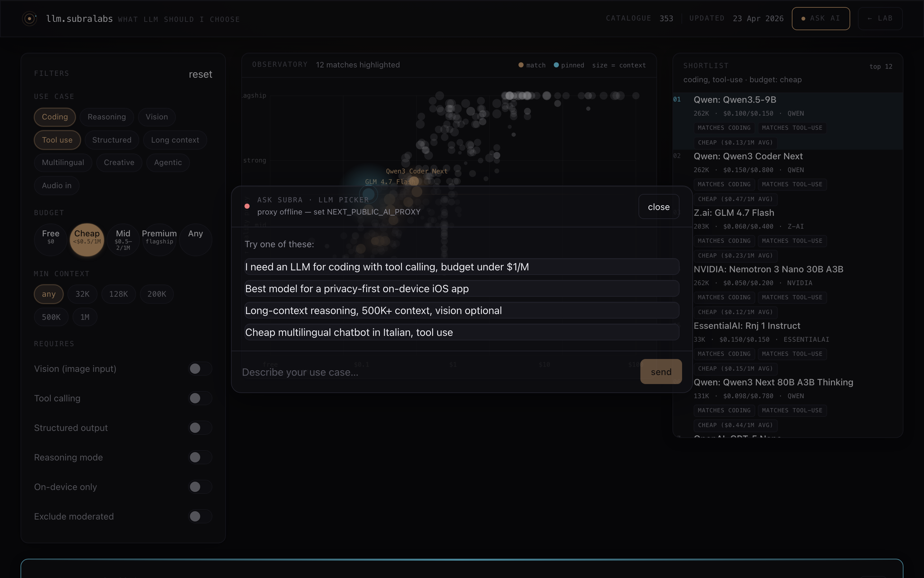Viewport: 924px width, 578px height.
Task: Select the Audio in chip
Action: 56,185
